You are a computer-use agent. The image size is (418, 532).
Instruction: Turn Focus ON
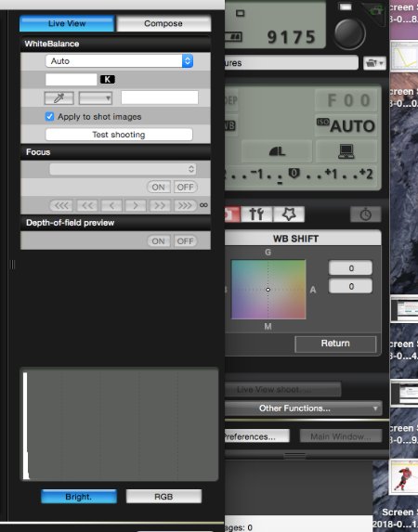point(158,187)
